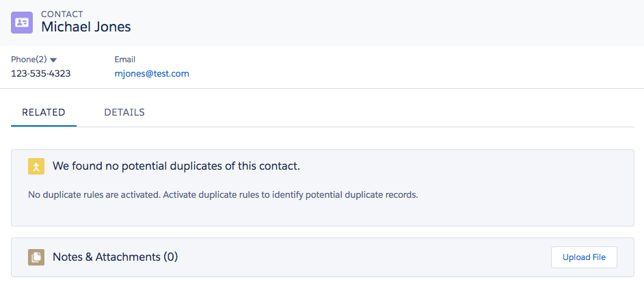Click the no duplicate rules activated message

pos(223,195)
